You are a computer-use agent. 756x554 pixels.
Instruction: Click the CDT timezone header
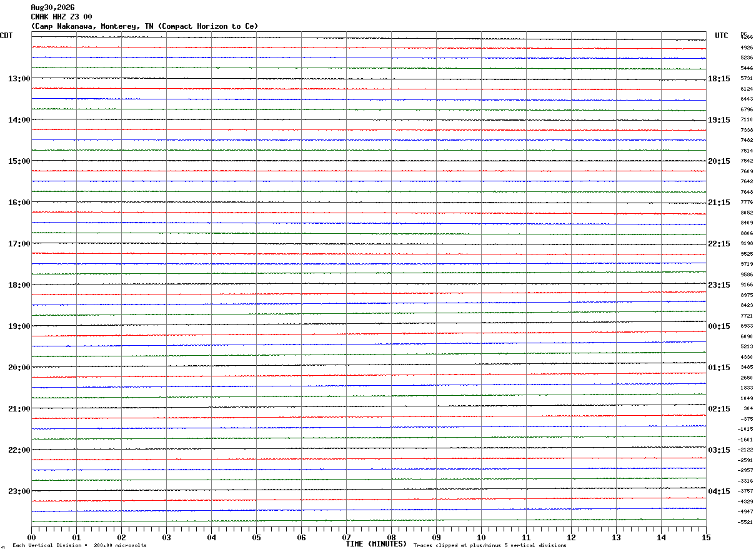6,36
